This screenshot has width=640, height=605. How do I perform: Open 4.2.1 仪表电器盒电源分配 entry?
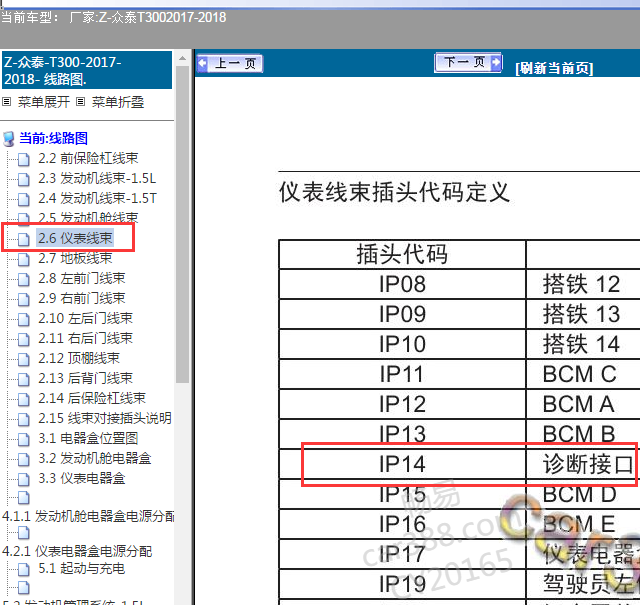(x=77, y=552)
